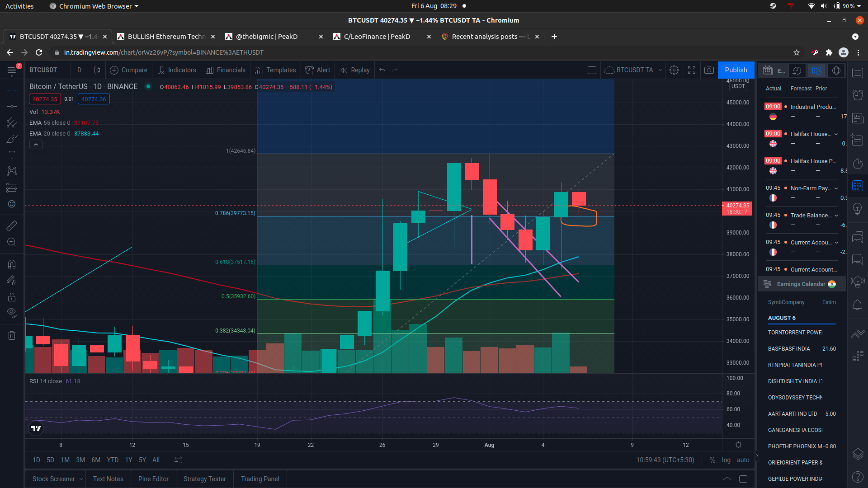Screen dimensions: 868x488
Task: Click the BTCUSDT symbol search field
Action: (x=43, y=70)
